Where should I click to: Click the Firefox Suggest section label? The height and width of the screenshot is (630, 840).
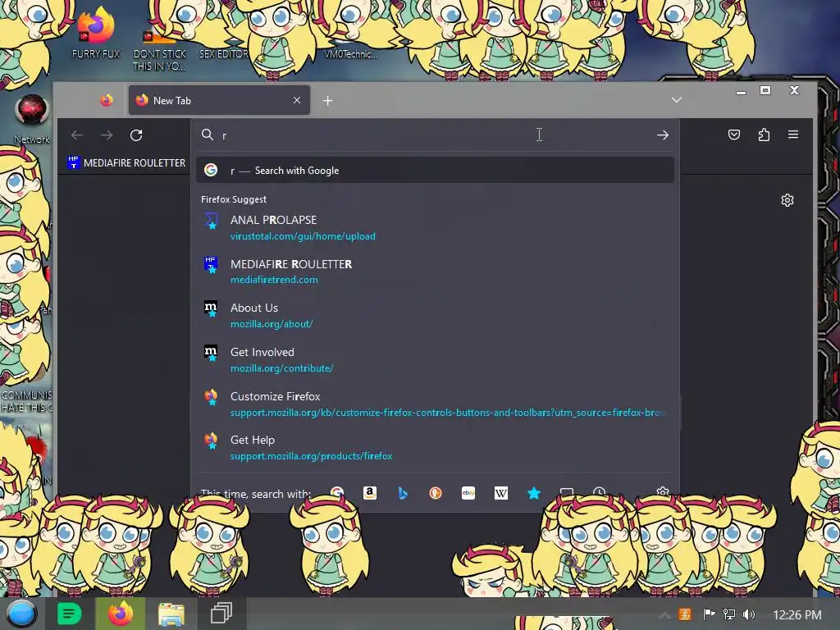pos(234,199)
